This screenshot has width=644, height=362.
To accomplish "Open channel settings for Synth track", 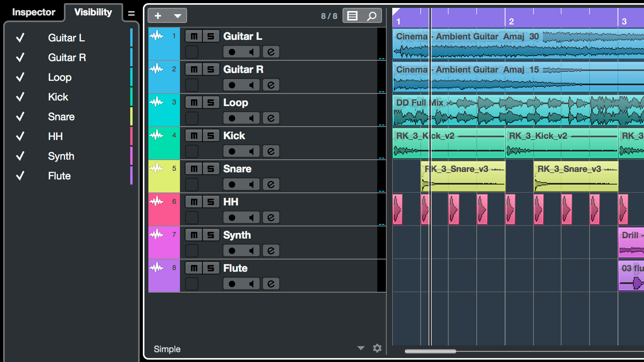I will click(271, 250).
